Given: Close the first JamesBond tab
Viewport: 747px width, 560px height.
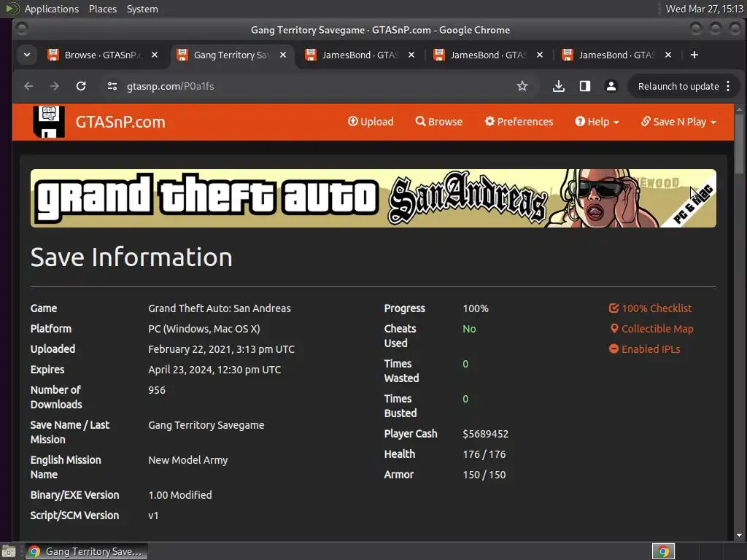Looking at the screenshot, I should point(411,55).
